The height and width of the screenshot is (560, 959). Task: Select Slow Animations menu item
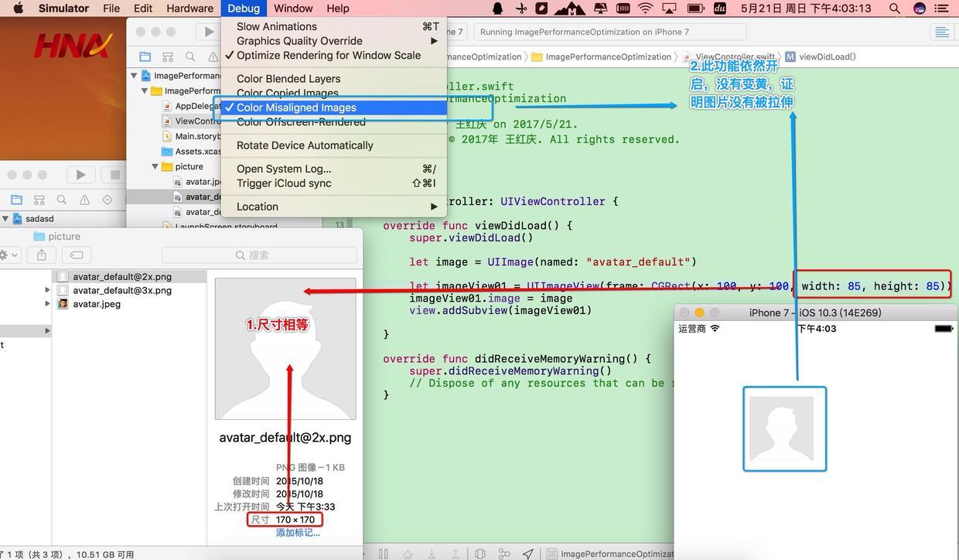tap(333, 26)
